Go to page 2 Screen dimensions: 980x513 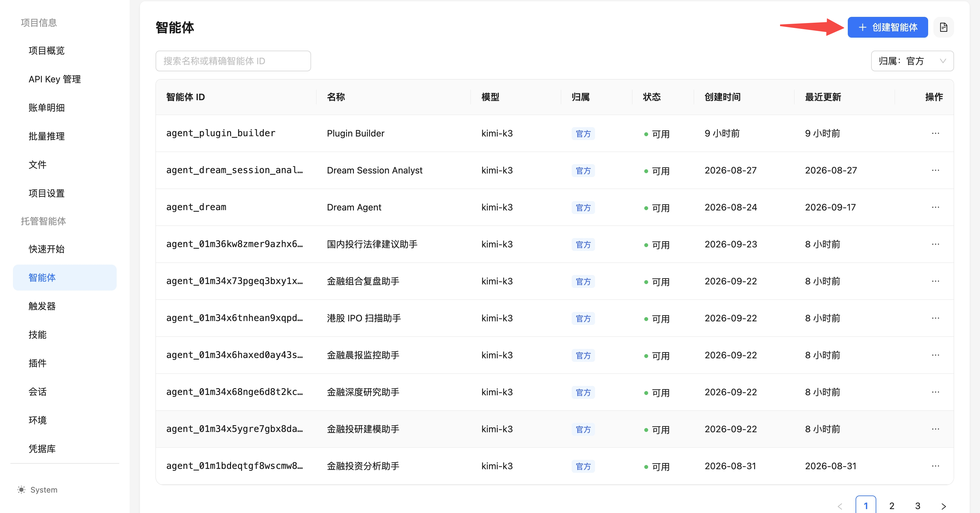click(x=891, y=506)
